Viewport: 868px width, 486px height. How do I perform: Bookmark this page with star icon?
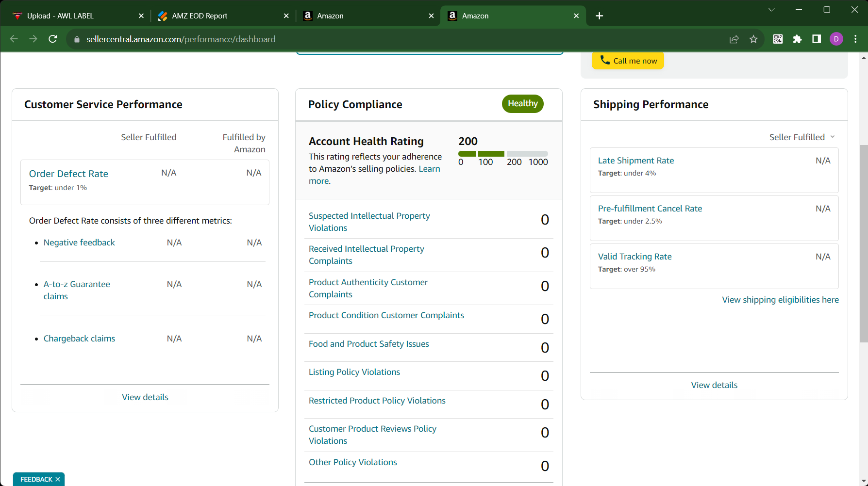(x=753, y=39)
